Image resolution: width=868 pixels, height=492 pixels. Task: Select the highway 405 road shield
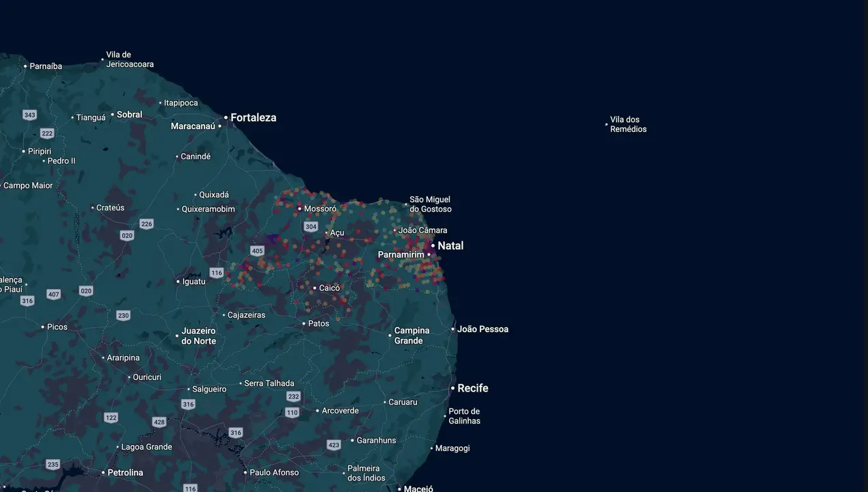(x=257, y=251)
